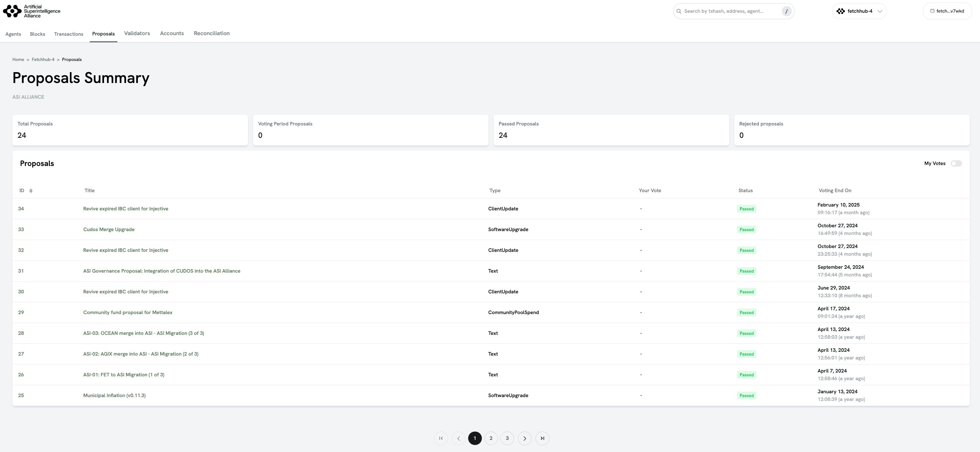This screenshot has height=452, width=980.
Task: Open Community fund proposal for Mettalex
Action: pos(127,313)
